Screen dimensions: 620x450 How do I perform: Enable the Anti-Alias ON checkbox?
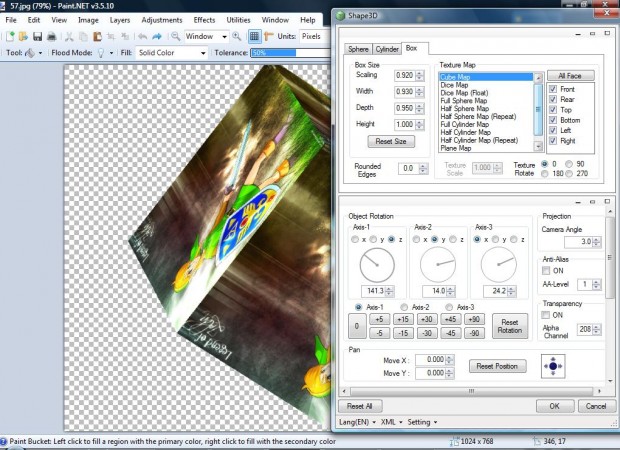pyautogui.click(x=546, y=270)
